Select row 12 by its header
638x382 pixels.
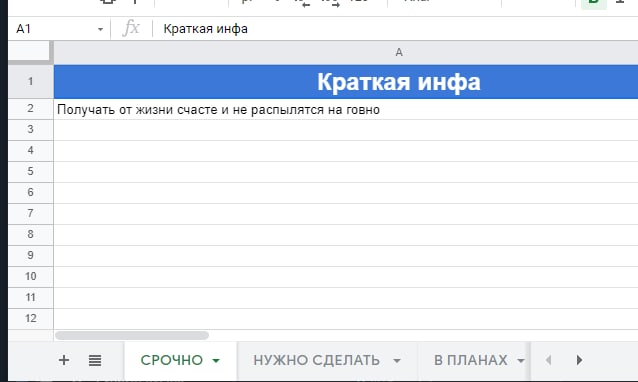tap(31, 319)
